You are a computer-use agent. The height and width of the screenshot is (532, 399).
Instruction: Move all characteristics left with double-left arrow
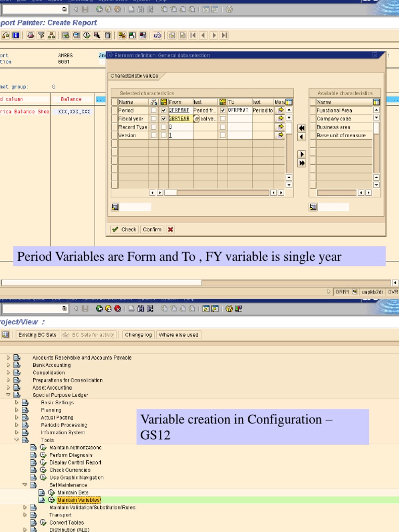click(301, 128)
